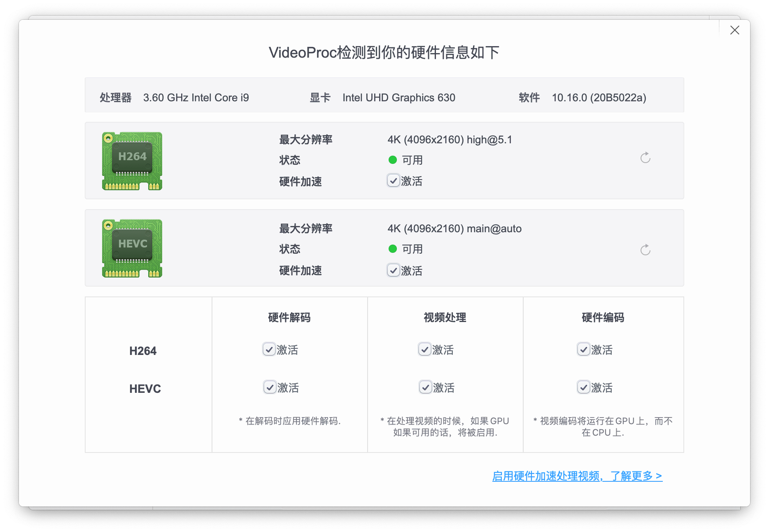
Task: Toggle H264 hardware decoding (硬件解码) checkbox
Action: pyautogui.click(x=269, y=350)
